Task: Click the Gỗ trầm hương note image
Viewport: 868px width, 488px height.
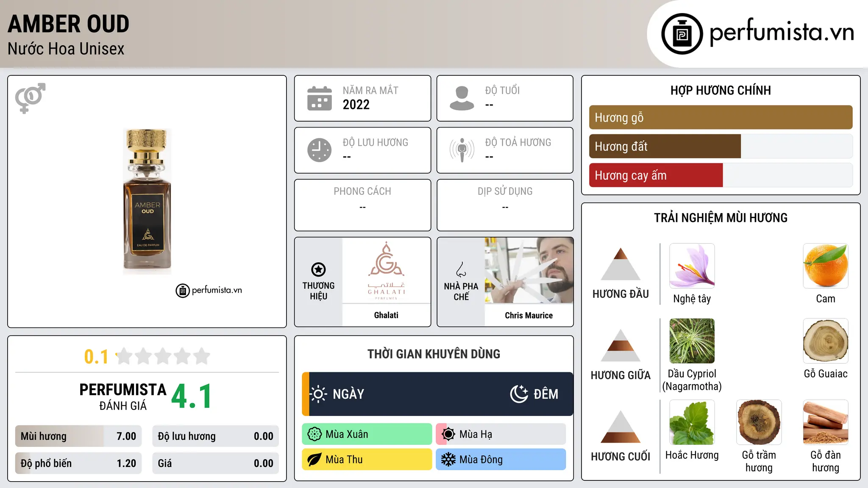Action: point(759,422)
